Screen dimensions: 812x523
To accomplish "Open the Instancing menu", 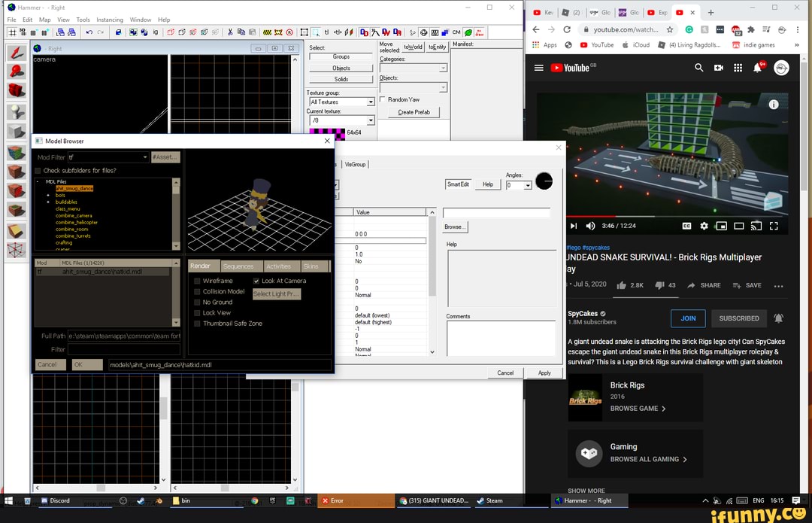I will 110,20.
